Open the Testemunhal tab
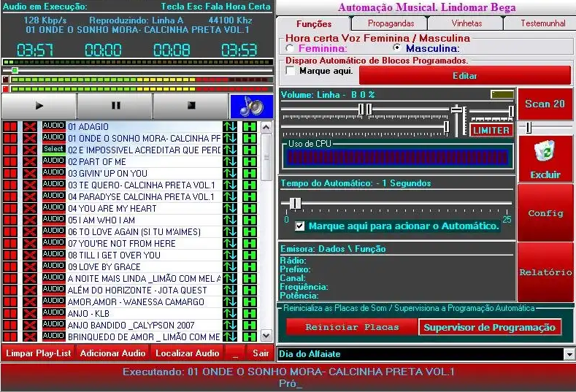Viewport: 576px width, 392px height. pyautogui.click(x=542, y=23)
